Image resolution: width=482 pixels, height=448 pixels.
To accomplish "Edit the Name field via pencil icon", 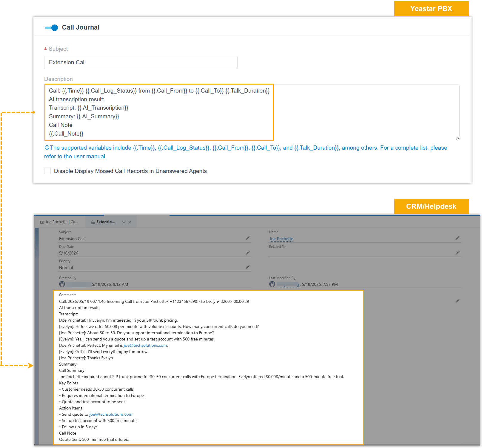I will [x=458, y=238].
